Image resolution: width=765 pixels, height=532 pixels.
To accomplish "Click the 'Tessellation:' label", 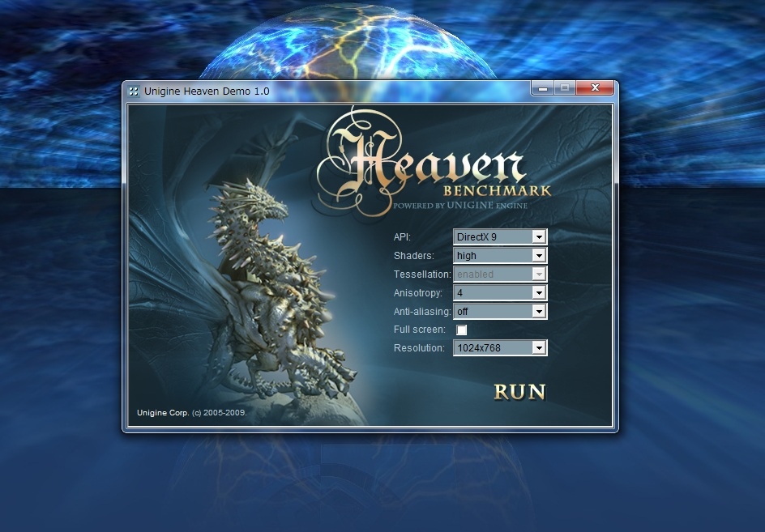I will [x=422, y=274].
